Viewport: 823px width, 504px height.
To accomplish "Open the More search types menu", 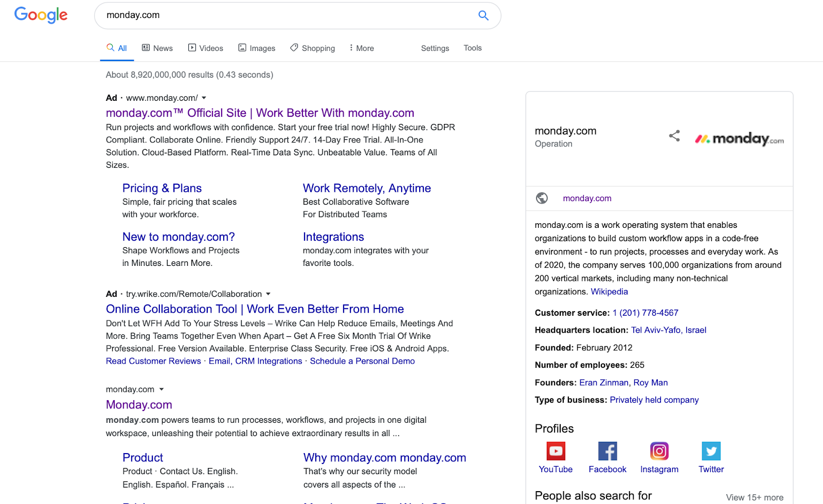I will coord(362,48).
